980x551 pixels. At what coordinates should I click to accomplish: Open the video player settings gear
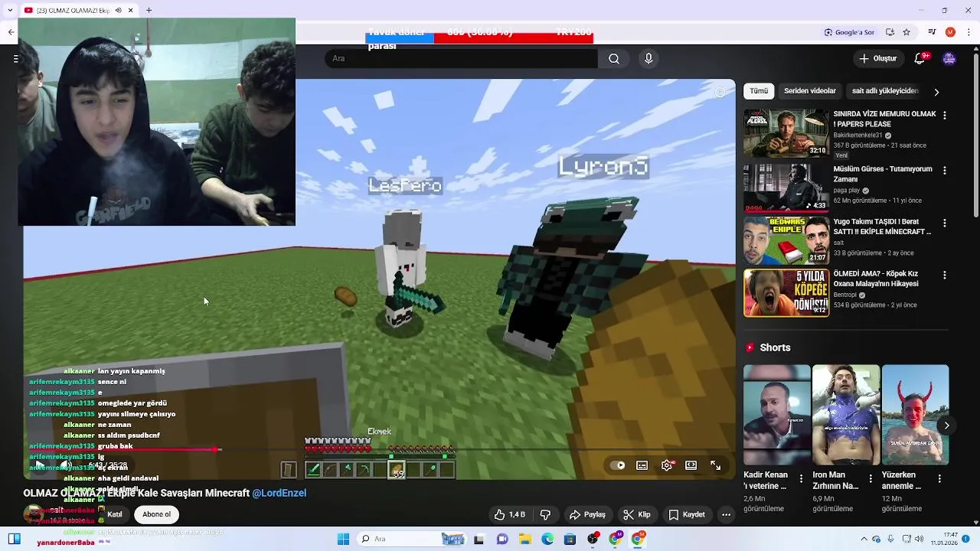[668, 465]
